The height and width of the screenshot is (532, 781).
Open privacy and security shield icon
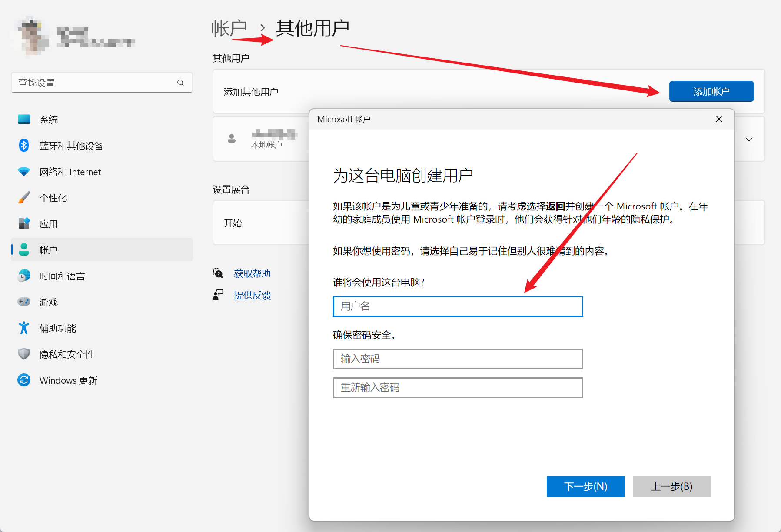[24, 354]
